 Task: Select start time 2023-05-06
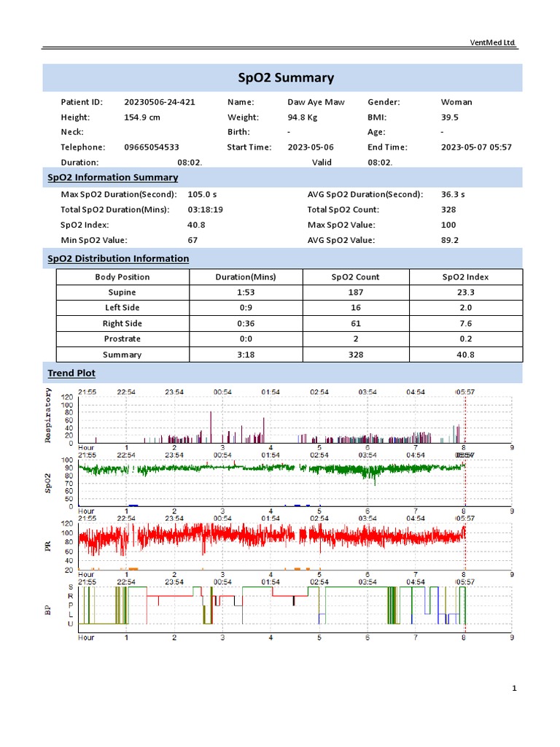(311, 147)
